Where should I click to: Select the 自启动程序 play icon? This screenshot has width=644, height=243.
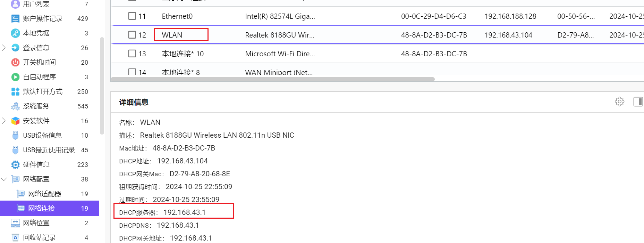pos(15,77)
